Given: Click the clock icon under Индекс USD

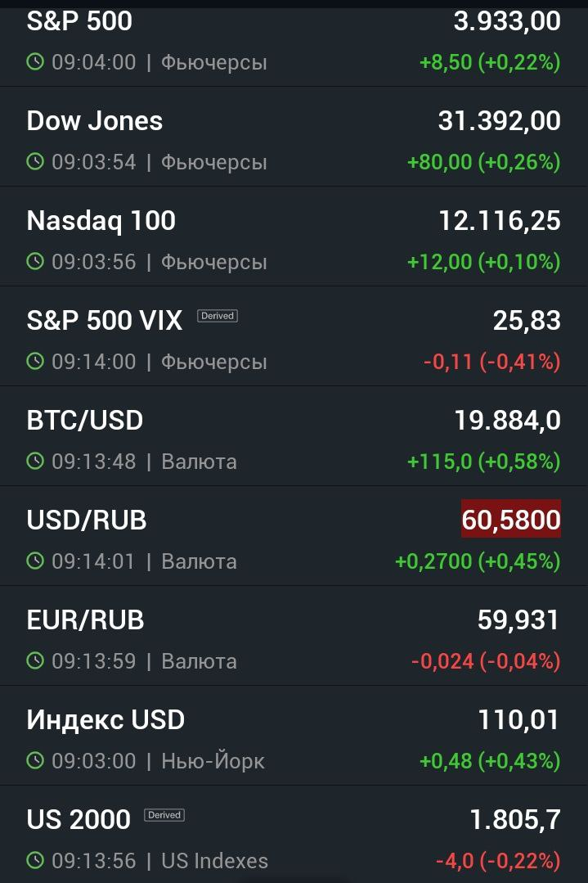Looking at the screenshot, I should point(35,761).
